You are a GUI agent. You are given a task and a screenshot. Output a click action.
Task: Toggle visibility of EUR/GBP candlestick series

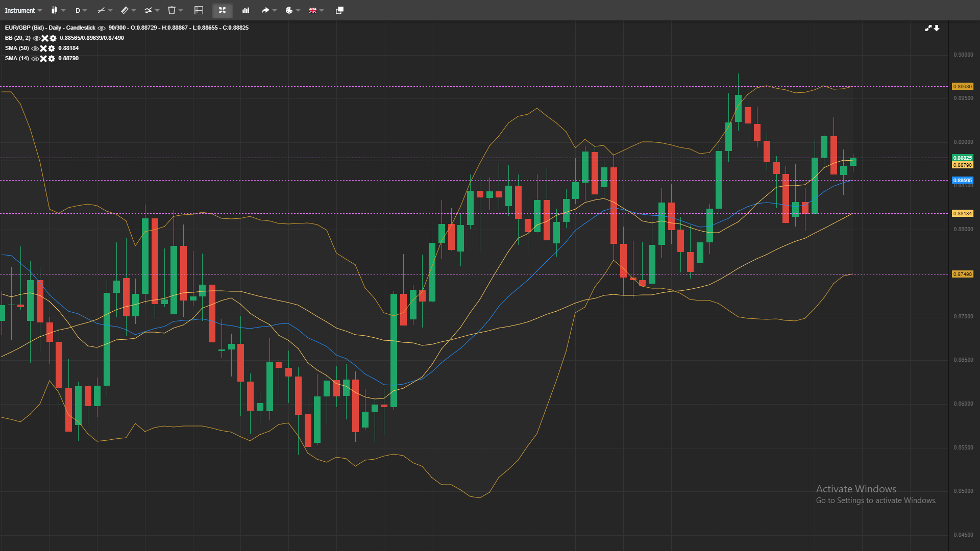[102, 28]
